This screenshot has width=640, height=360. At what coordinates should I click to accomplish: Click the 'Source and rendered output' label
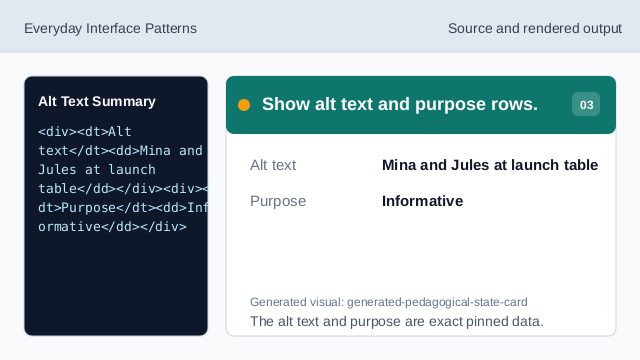coord(535,29)
